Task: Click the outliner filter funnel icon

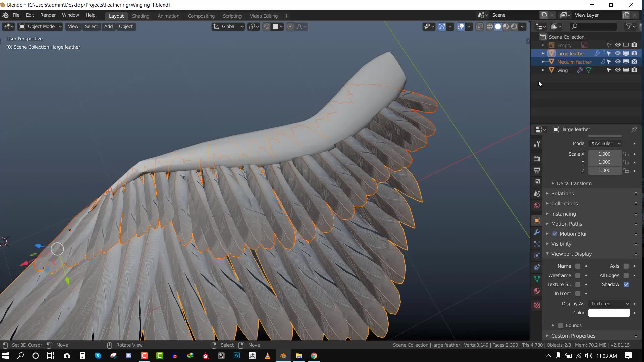Action: pyautogui.click(x=629, y=26)
